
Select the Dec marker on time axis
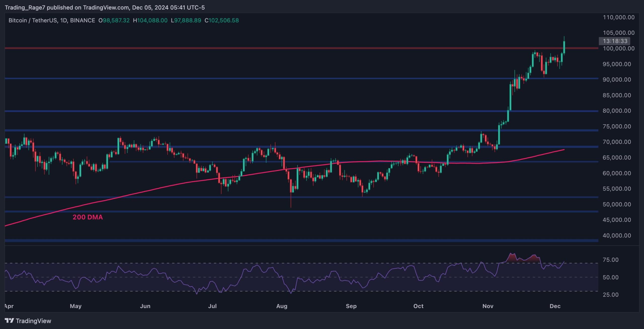tap(555, 306)
